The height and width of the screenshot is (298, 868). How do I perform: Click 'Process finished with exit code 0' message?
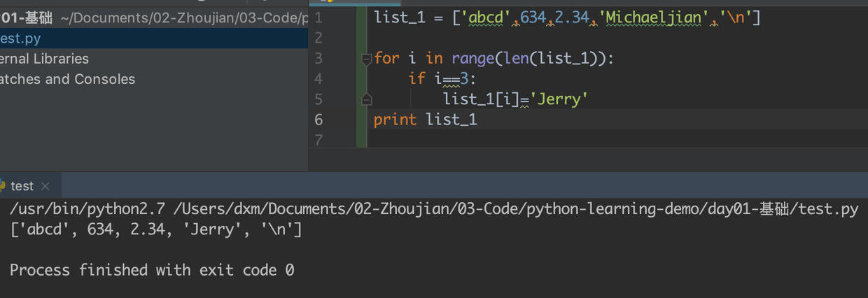[152, 270]
